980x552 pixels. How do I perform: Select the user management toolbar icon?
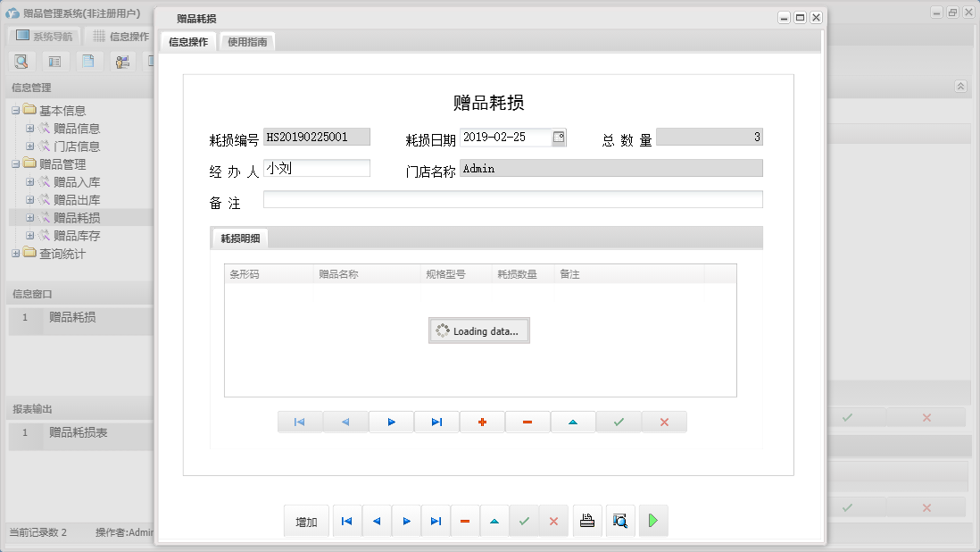coord(122,61)
